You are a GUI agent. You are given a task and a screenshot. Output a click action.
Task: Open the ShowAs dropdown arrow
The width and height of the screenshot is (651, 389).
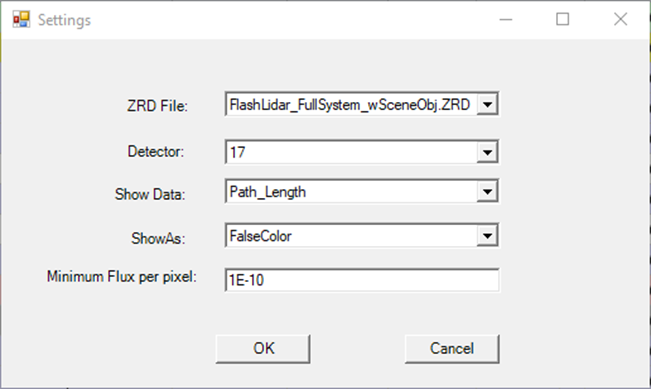click(x=487, y=236)
